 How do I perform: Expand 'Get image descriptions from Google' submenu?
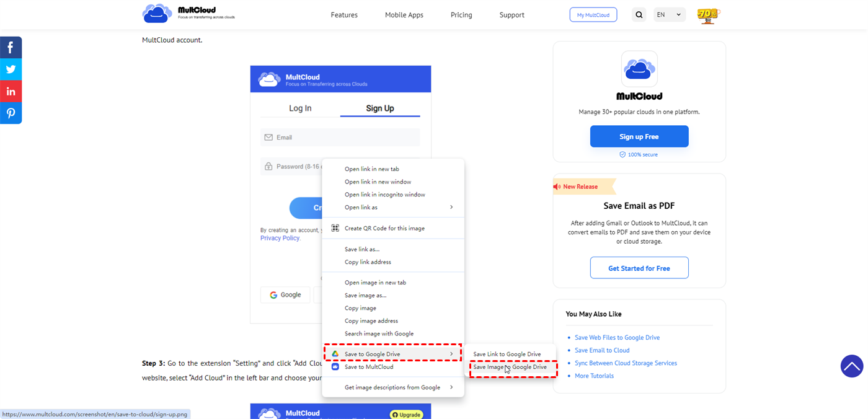click(393, 387)
